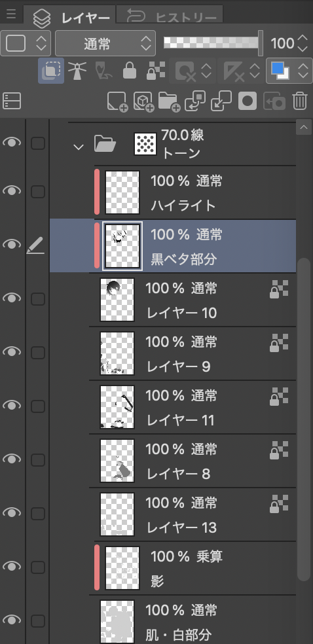Toggle the lock layer icon

(130, 71)
